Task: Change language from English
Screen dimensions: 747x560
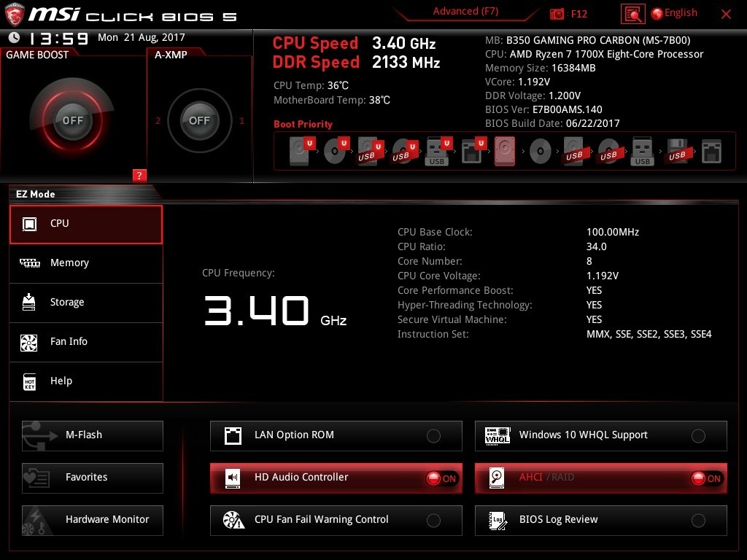Action: click(x=675, y=13)
